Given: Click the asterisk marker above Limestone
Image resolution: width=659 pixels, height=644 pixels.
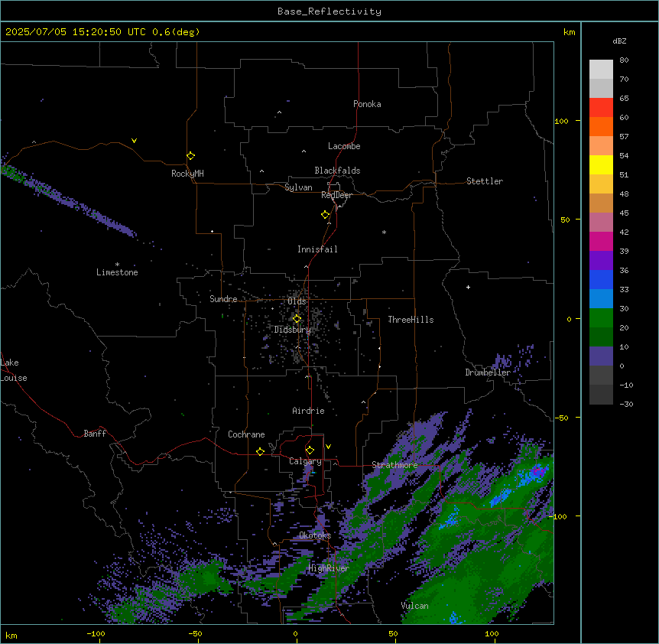Looking at the screenshot, I should [117, 265].
